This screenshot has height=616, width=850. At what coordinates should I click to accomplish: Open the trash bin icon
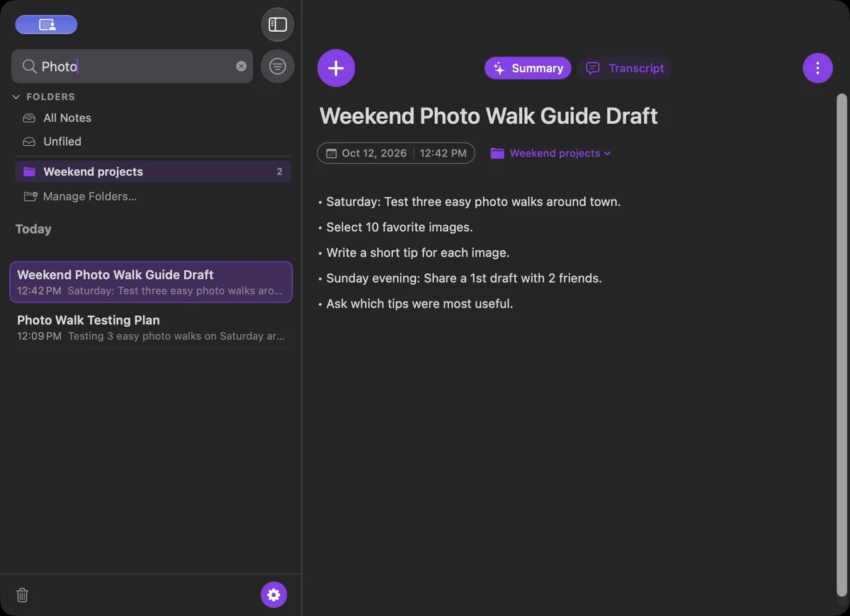pyautogui.click(x=23, y=595)
